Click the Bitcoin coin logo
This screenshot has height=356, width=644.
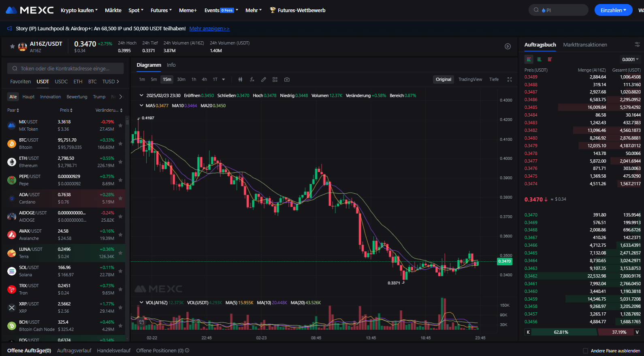click(12, 144)
